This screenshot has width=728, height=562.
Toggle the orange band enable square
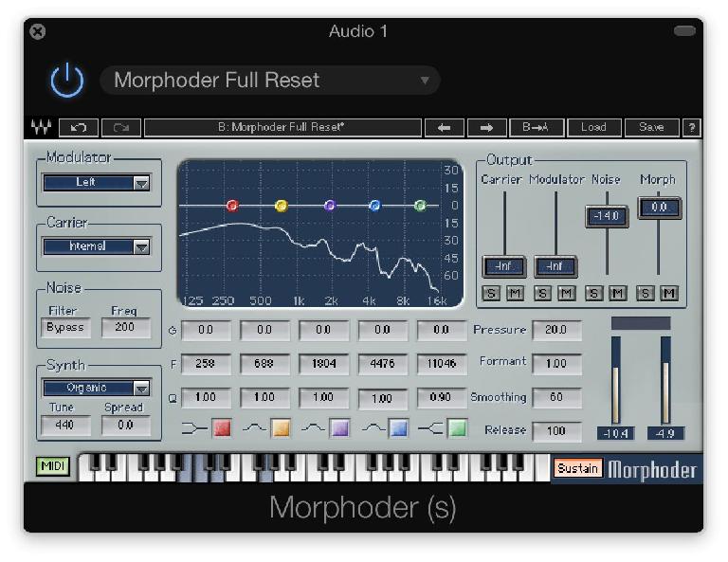click(x=281, y=427)
